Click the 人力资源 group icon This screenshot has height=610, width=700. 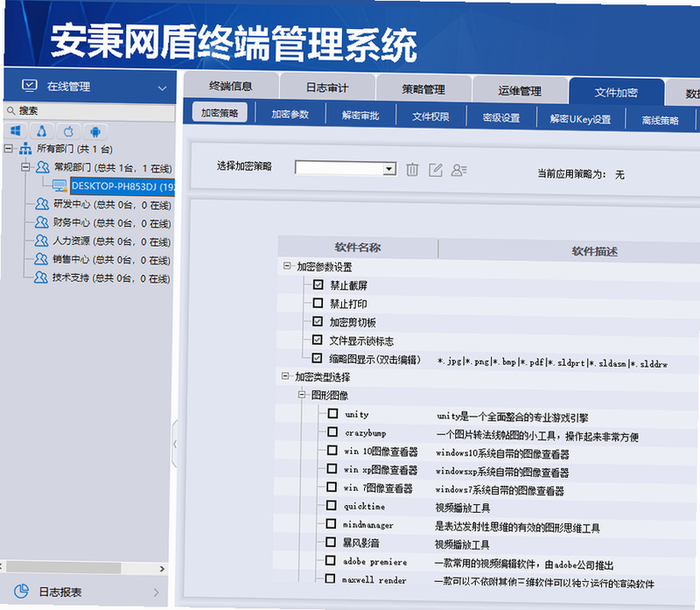tap(41, 241)
